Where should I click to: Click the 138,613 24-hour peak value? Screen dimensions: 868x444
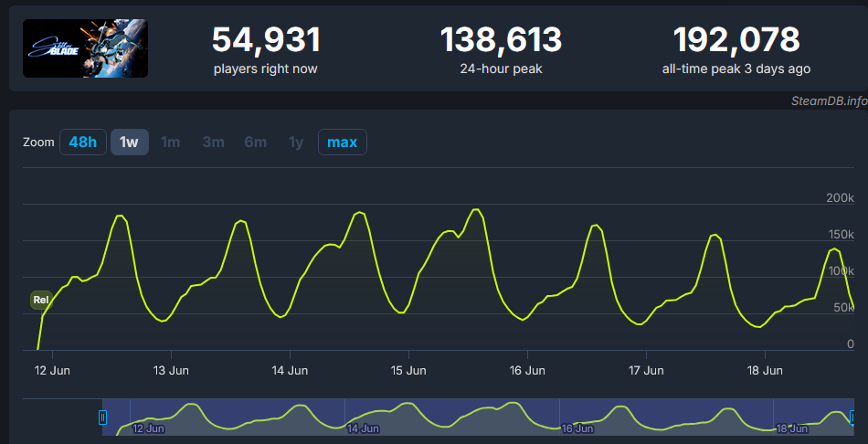click(501, 40)
